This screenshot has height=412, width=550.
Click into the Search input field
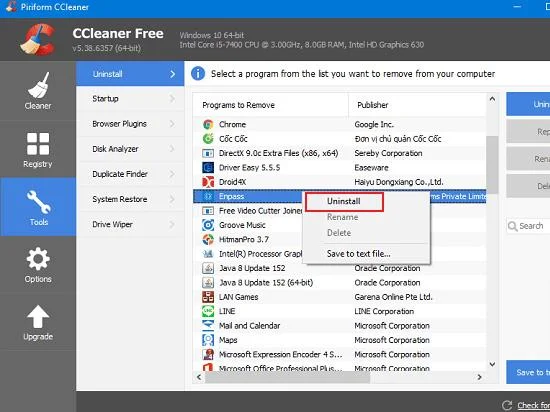528,226
